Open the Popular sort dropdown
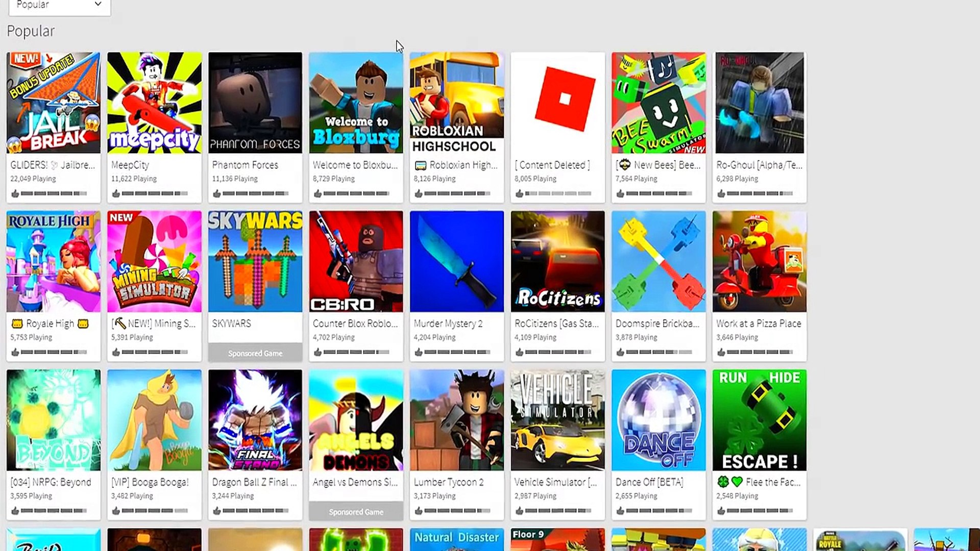The image size is (980, 551). [59, 5]
